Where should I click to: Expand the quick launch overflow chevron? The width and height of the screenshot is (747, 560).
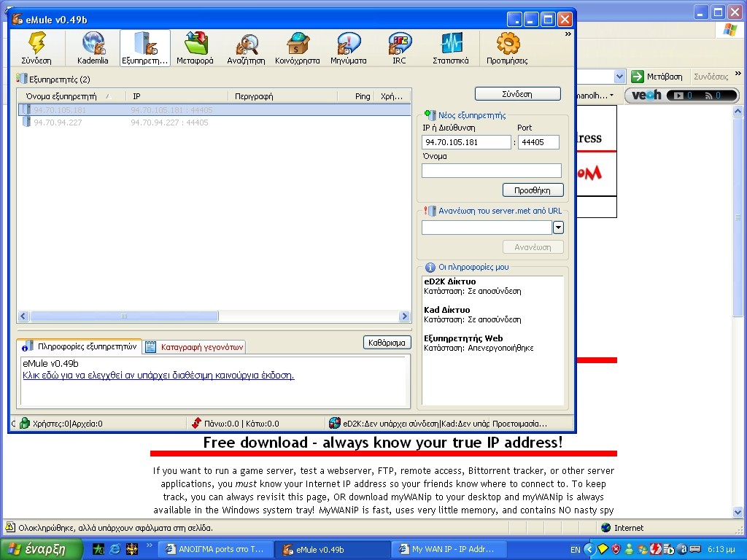[149, 545]
